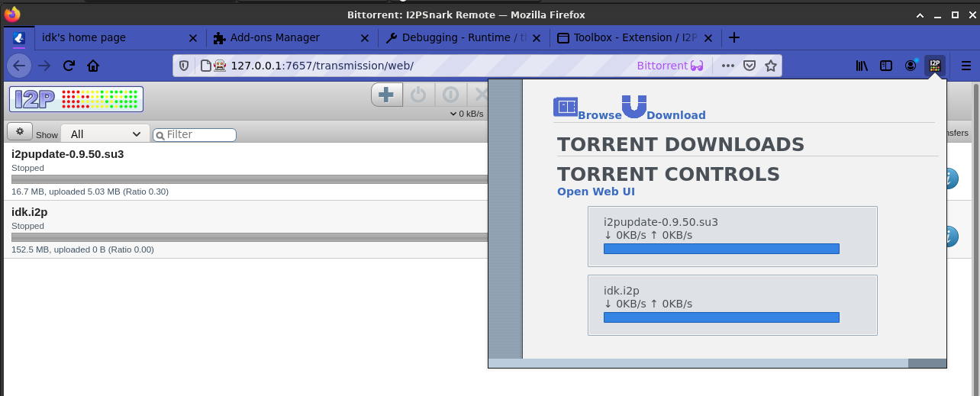The image size is (980, 396).
Task: Click the idk.i2p card in popup
Action: [x=733, y=305]
